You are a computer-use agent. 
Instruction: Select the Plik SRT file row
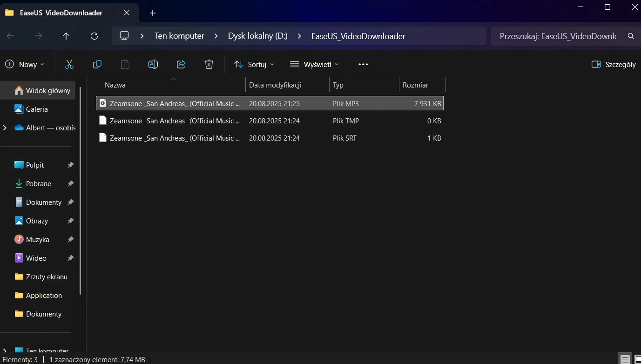pos(270,138)
